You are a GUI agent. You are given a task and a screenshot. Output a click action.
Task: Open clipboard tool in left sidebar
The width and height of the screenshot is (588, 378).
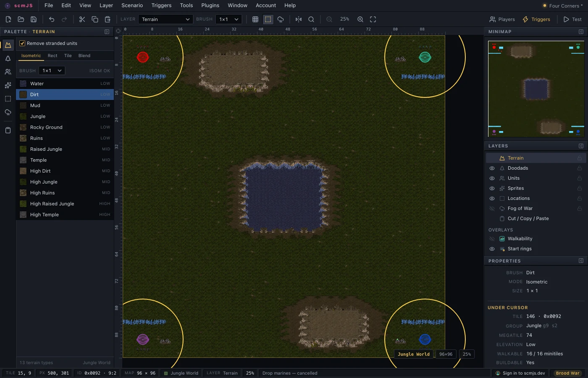pyautogui.click(x=8, y=130)
